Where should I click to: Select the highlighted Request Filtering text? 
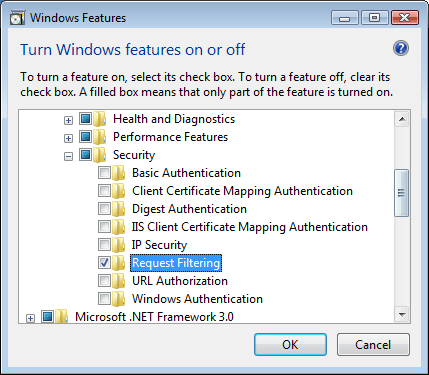(x=176, y=263)
